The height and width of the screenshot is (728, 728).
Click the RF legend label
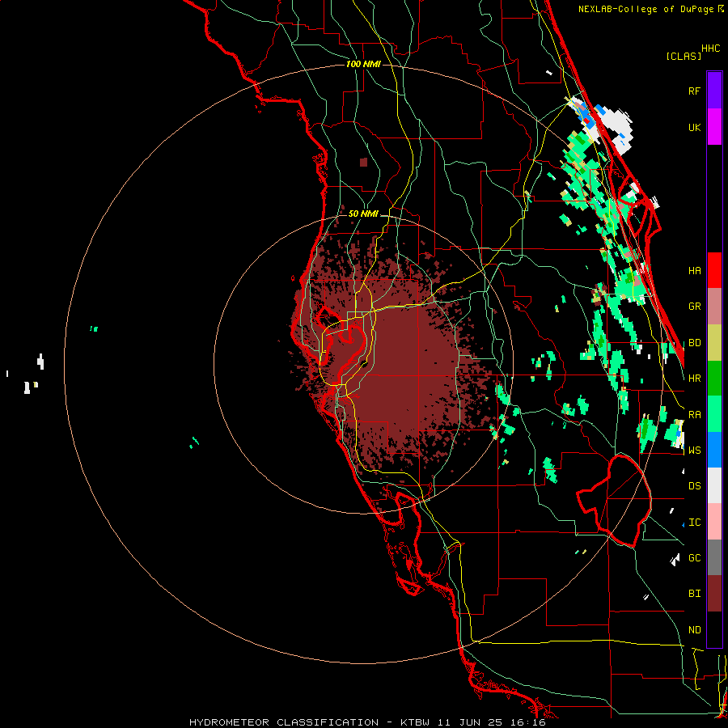pos(694,91)
